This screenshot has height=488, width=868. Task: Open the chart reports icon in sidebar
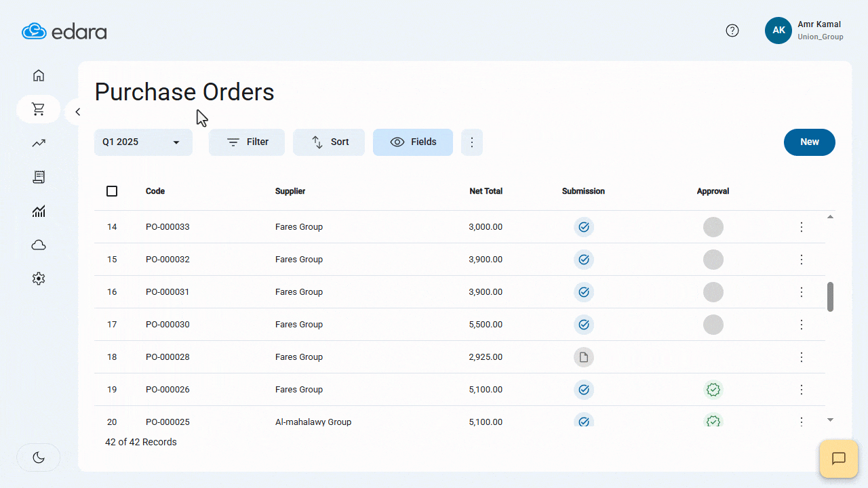pyautogui.click(x=39, y=211)
